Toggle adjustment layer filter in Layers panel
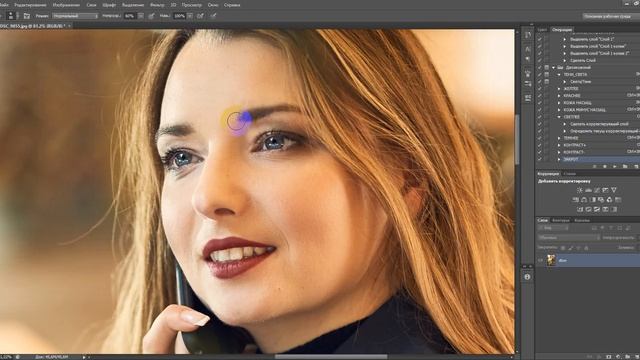Viewport: 640px width, 360px height. 602,228
